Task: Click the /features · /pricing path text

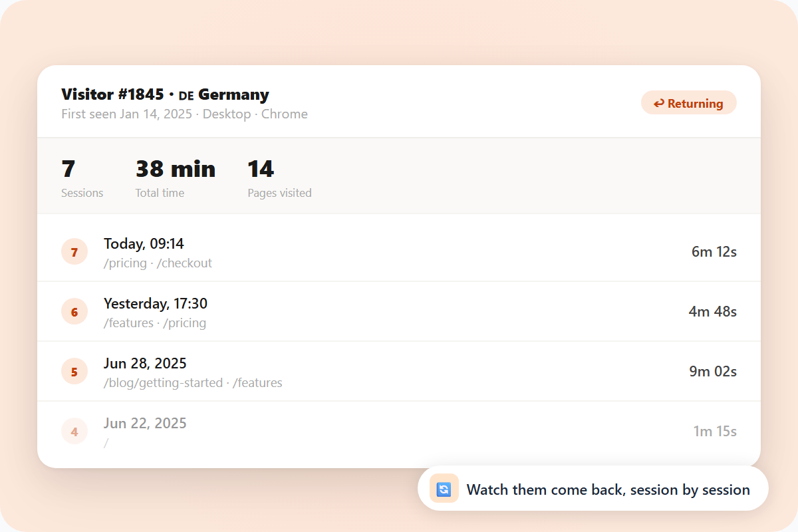Action: click(x=155, y=323)
